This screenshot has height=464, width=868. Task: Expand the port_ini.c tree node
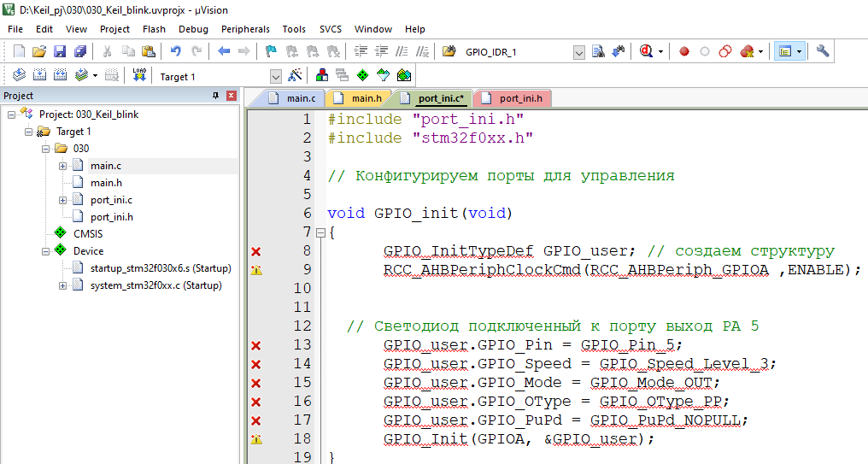[62, 201]
